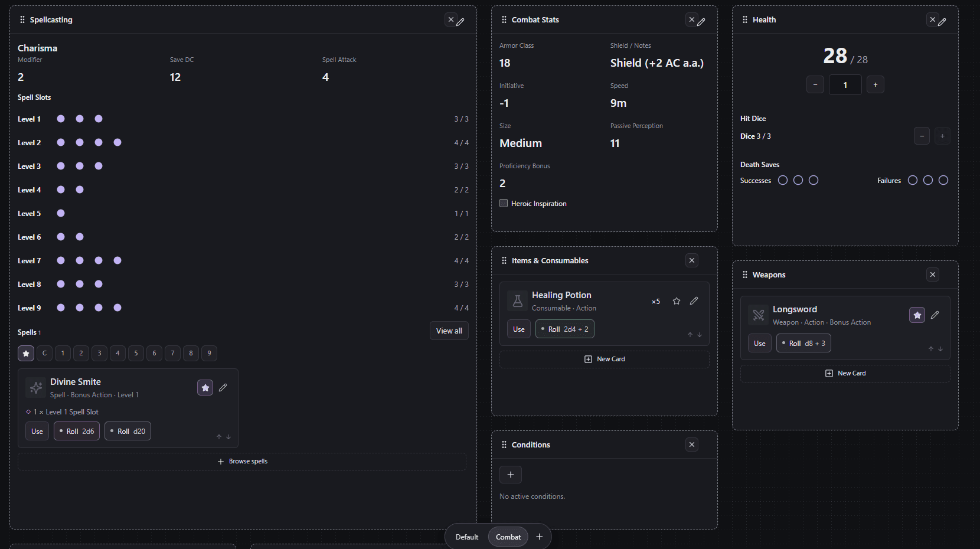
Task: Roll d8 + 3 for Longsword
Action: tap(804, 343)
